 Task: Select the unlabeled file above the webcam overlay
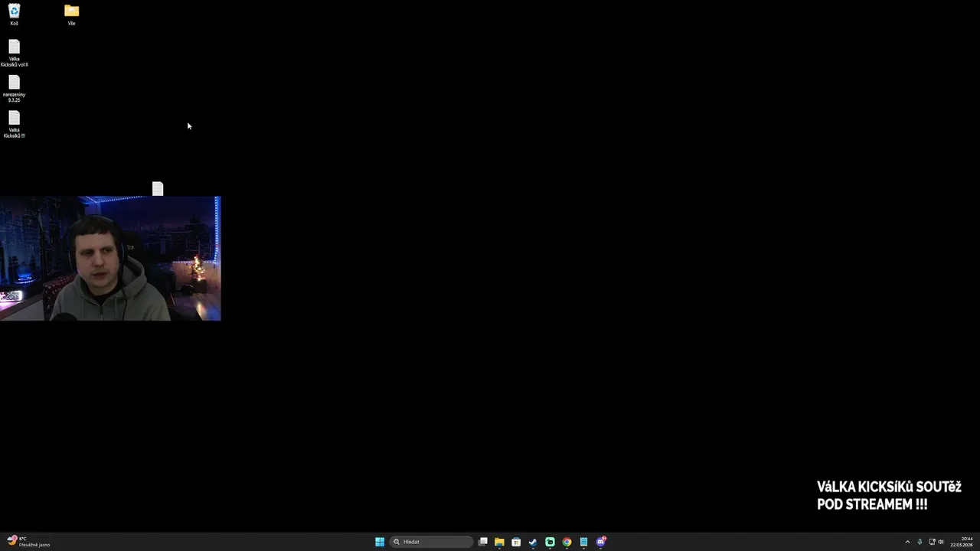[158, 188]
